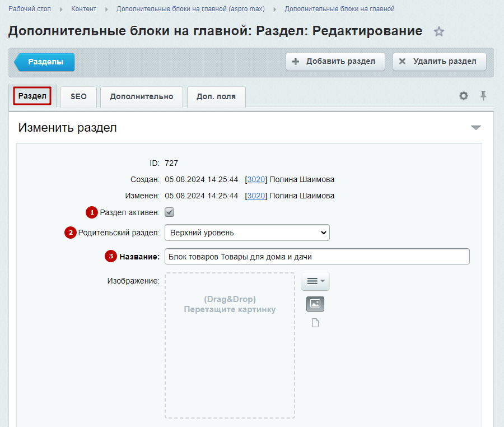Choose a file with blank document icon
Image resolution: width=504 pixels, height=427 pixels.
pos(315,323)
